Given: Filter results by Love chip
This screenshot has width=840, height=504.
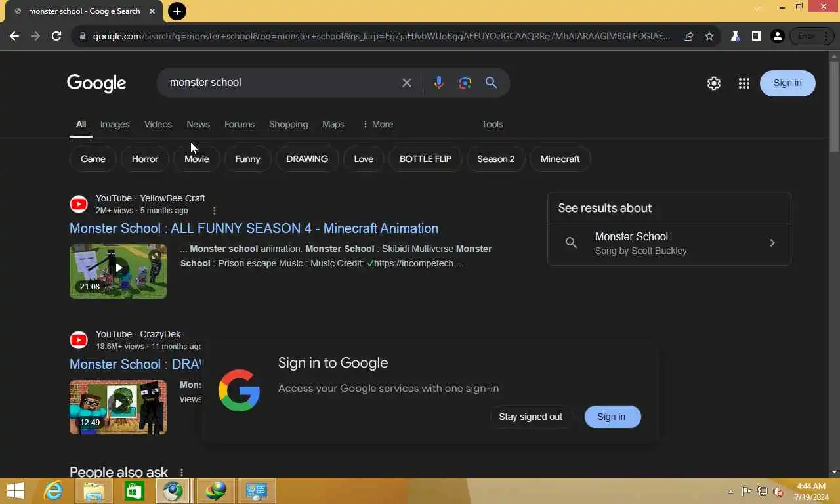Looking at the screenshot, I should [364, 159].
